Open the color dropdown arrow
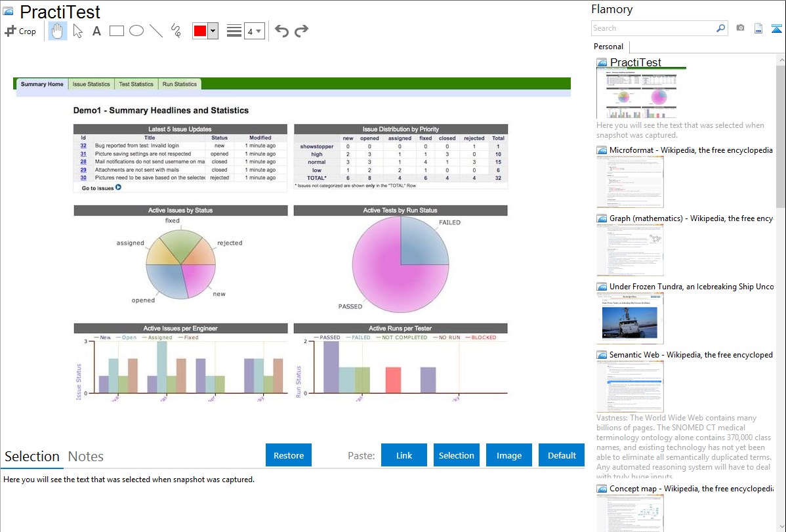Viewport: 786px width, 532px height. click(213, 31)
